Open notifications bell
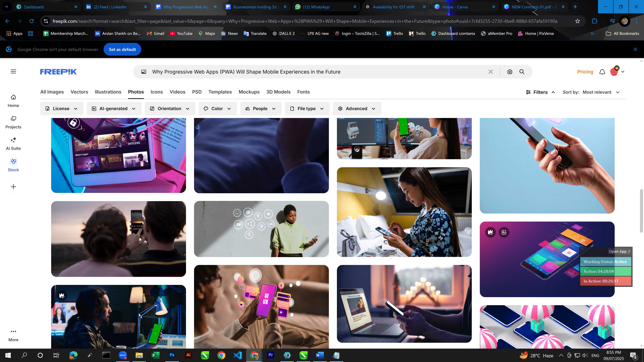 602,72
